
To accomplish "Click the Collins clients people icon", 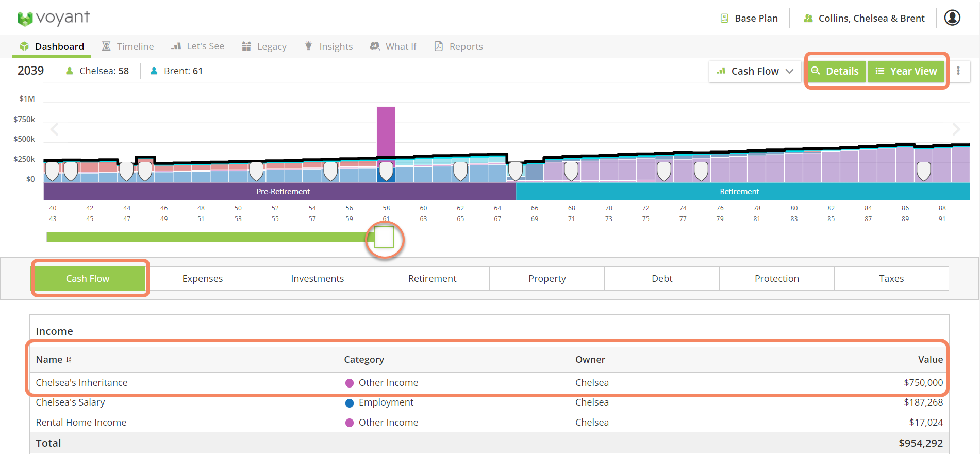I will [808, 19].
